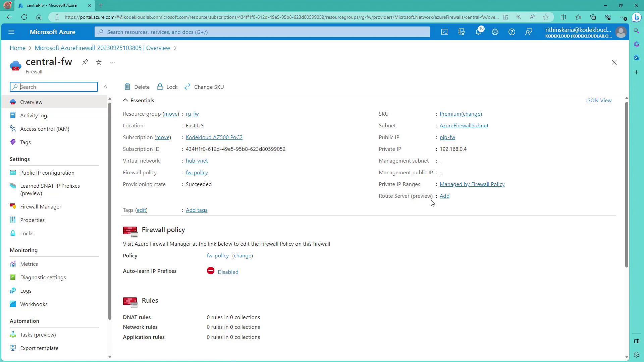Add central-fw to favorites star

click(99, 62)
